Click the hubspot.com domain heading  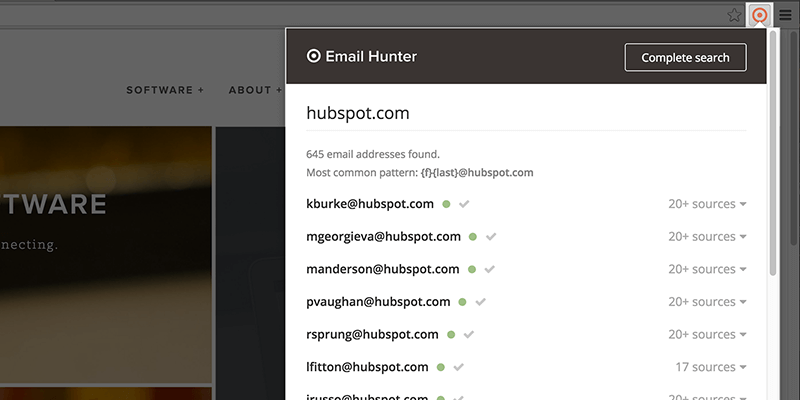[358, 113]
